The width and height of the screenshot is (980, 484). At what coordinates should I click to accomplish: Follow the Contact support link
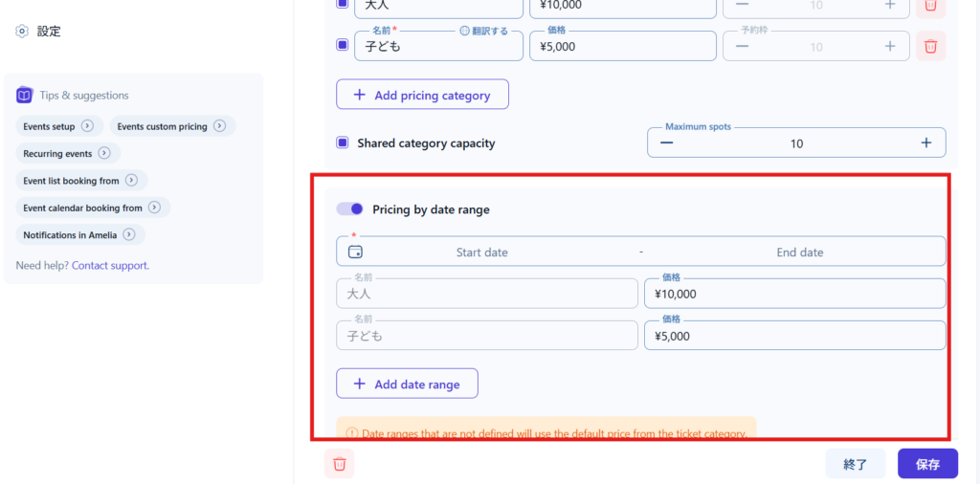(110, 265)
